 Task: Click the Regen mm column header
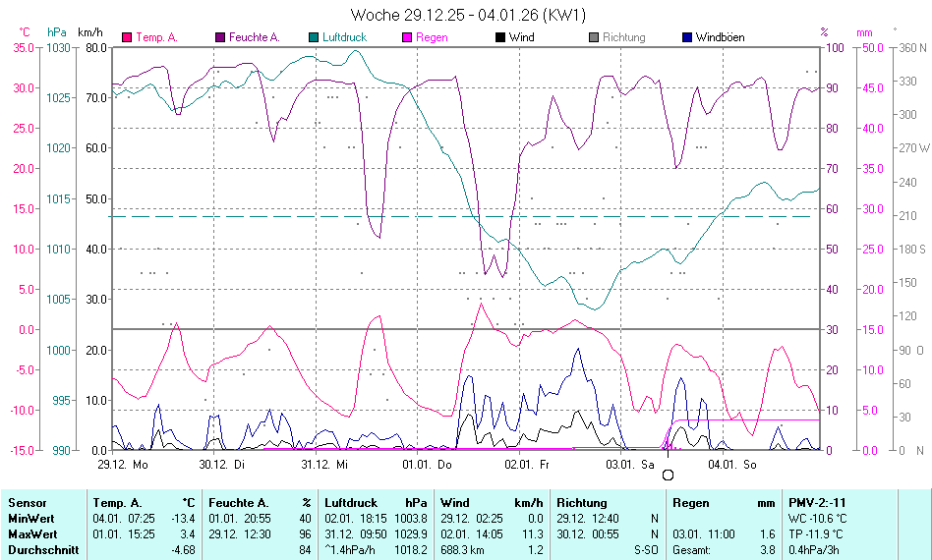[x=724, y=503]
